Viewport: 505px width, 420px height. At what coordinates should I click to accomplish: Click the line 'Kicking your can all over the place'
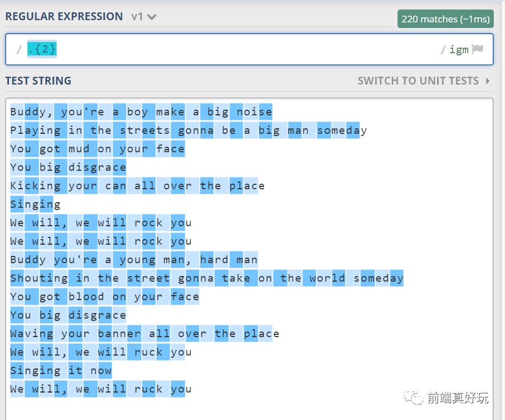(138, 186)
